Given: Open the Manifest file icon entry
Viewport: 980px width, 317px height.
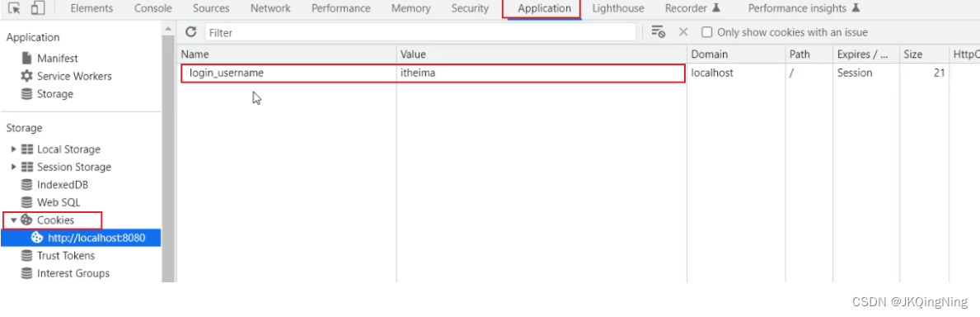Looking at the screenshot, I should (27, 59).
